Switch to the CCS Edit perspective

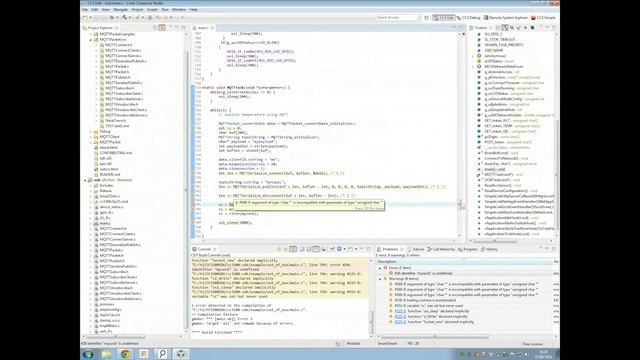(444, 18)
